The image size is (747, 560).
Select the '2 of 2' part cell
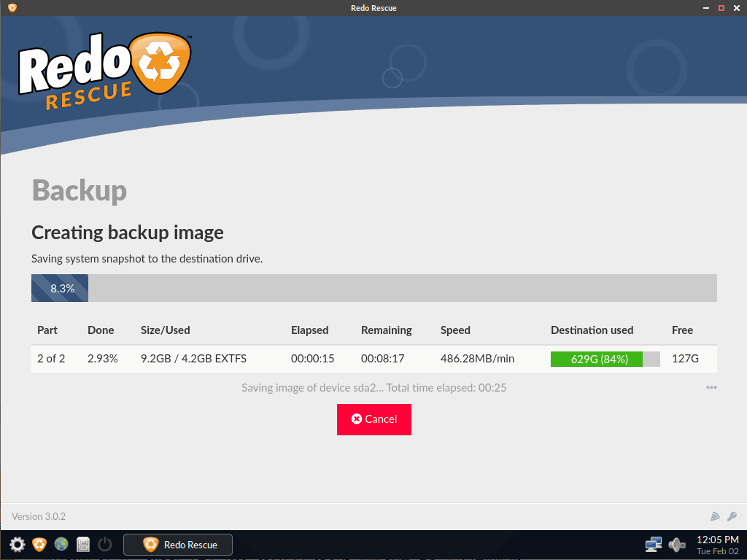click(x=51, y=359)
